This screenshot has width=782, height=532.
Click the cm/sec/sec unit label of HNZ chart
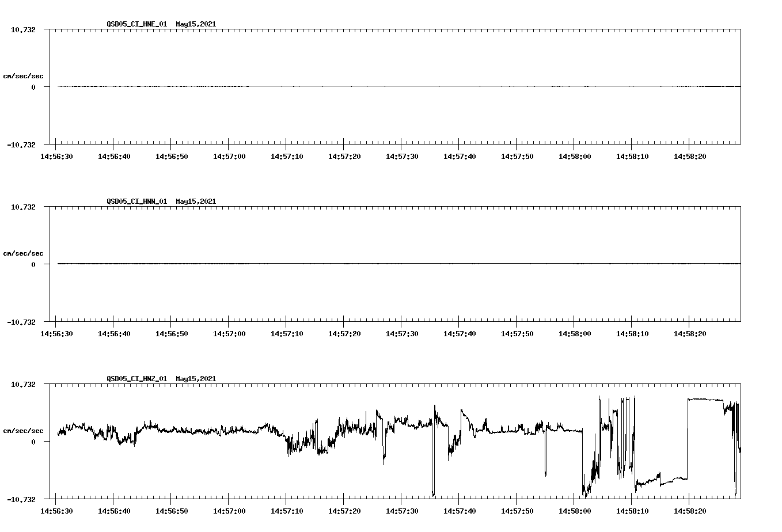23,431
